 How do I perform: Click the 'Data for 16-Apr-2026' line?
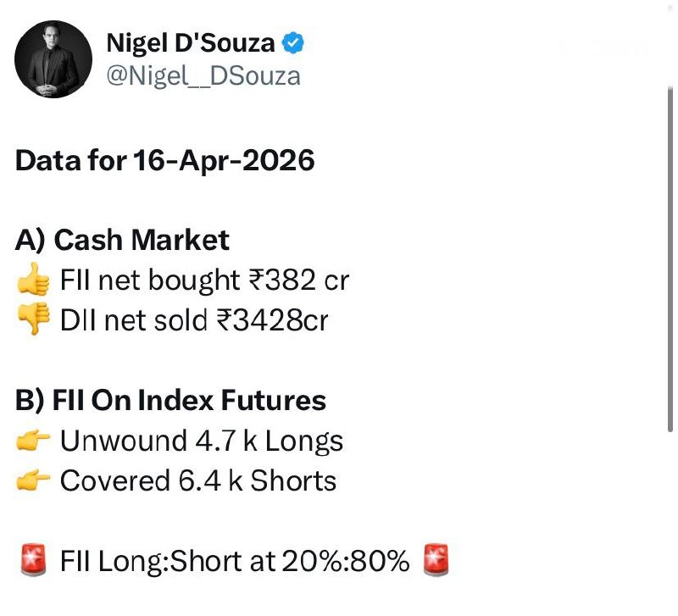[x=165, y=160]
